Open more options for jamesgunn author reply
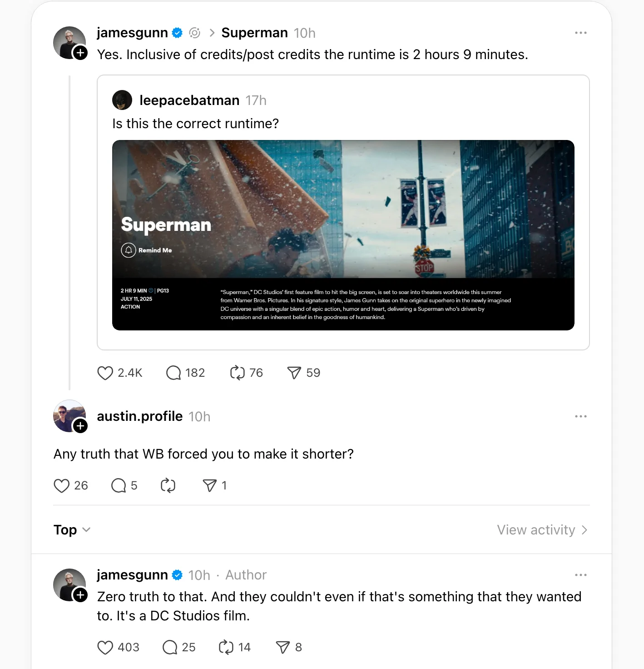This screenshot has height=669, width=644. coord(580,575)
